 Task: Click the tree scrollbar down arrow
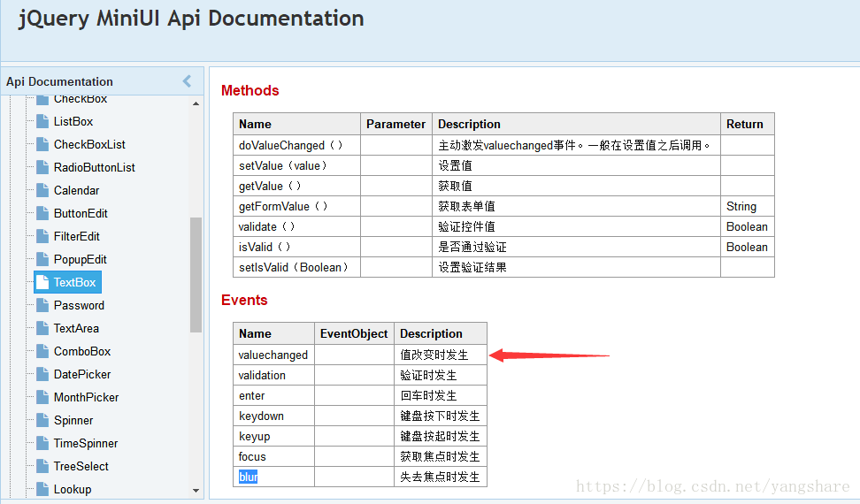pos(196,491)
